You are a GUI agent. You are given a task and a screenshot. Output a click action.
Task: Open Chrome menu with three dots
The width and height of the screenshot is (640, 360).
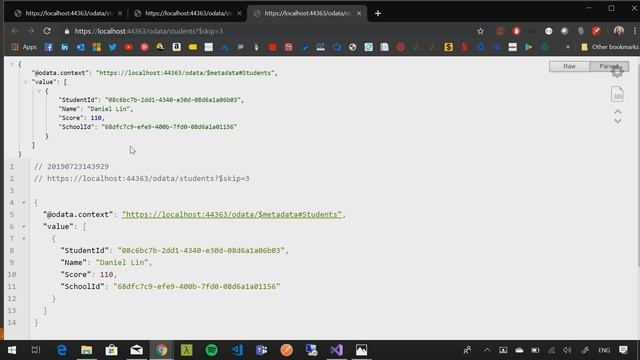coord(635,31)
